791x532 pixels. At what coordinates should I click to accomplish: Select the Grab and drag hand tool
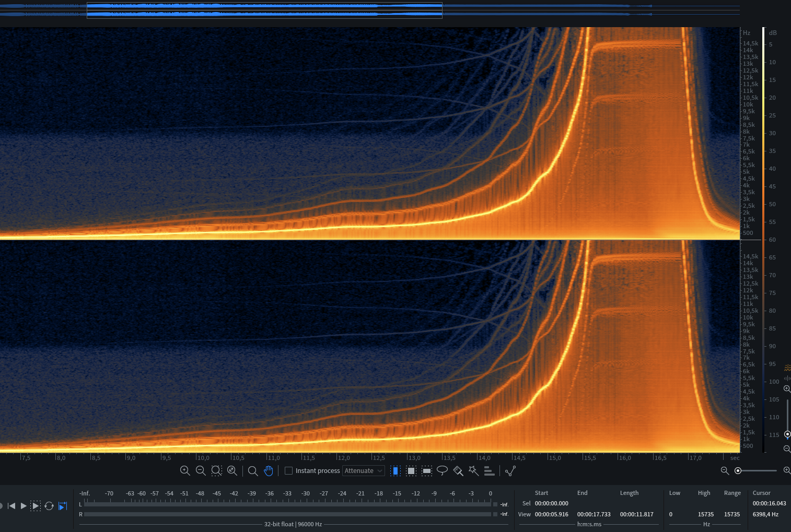coord(269,470)
